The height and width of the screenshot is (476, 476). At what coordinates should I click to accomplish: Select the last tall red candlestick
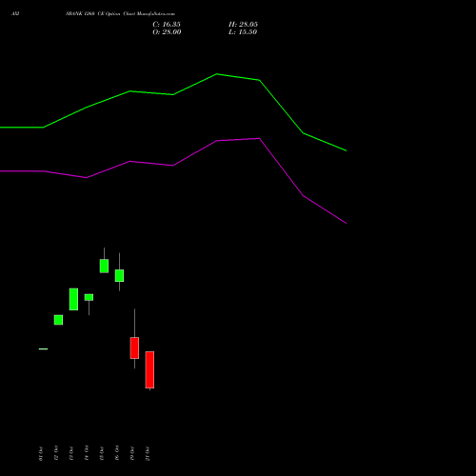coord(149,370)
